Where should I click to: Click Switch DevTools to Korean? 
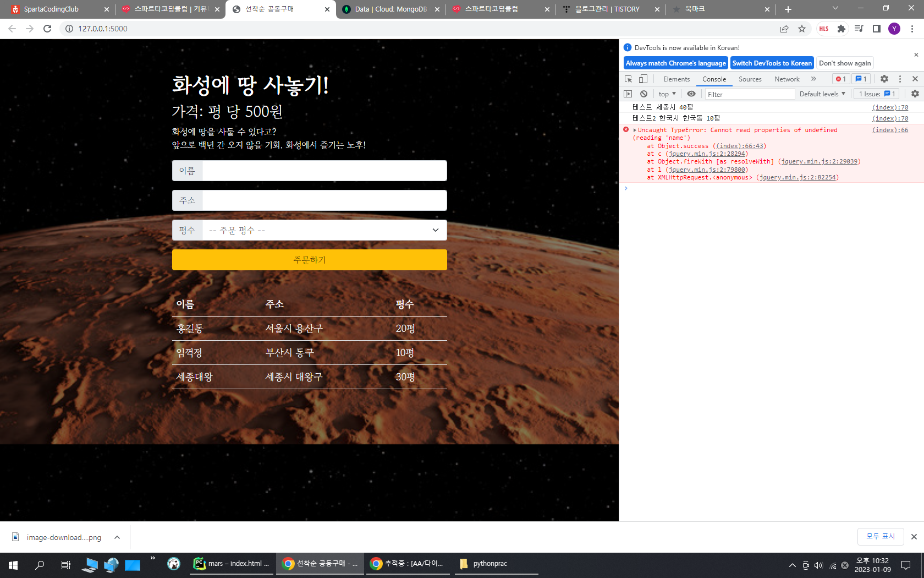tap(772, 63)
